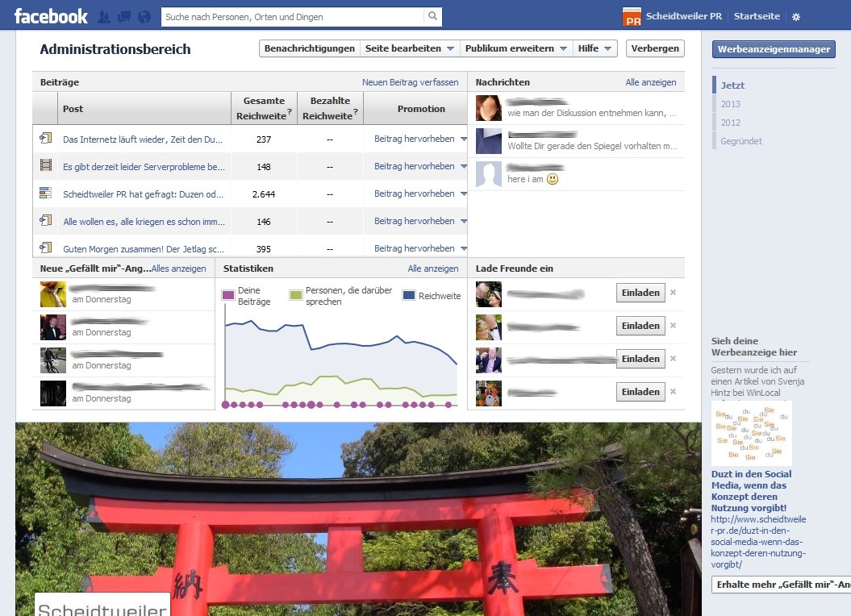Click status icon of Guten Morgen post
The image size is (851, 616).
click(46, 248)
